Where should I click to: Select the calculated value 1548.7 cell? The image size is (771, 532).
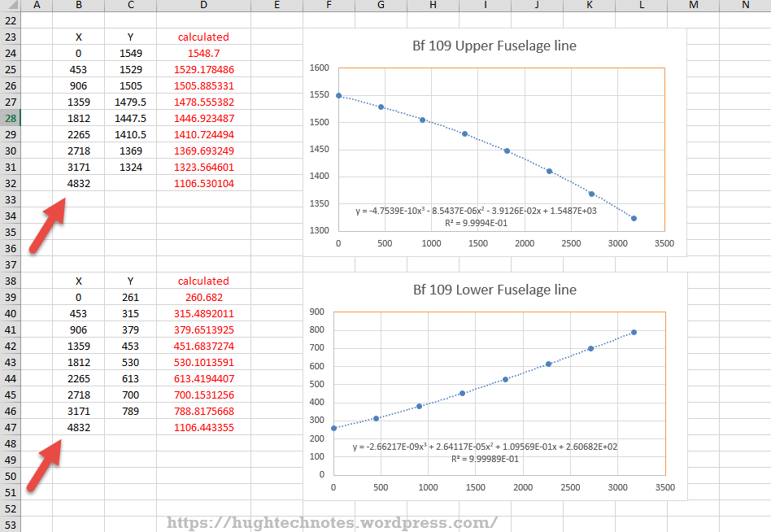pos(203,53)
